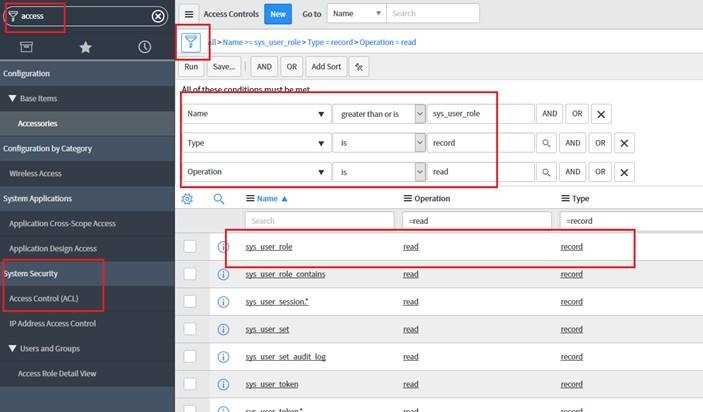Open the Operation field selector dropdown
This screenshot has height=412, width=703.
[254, 172]
